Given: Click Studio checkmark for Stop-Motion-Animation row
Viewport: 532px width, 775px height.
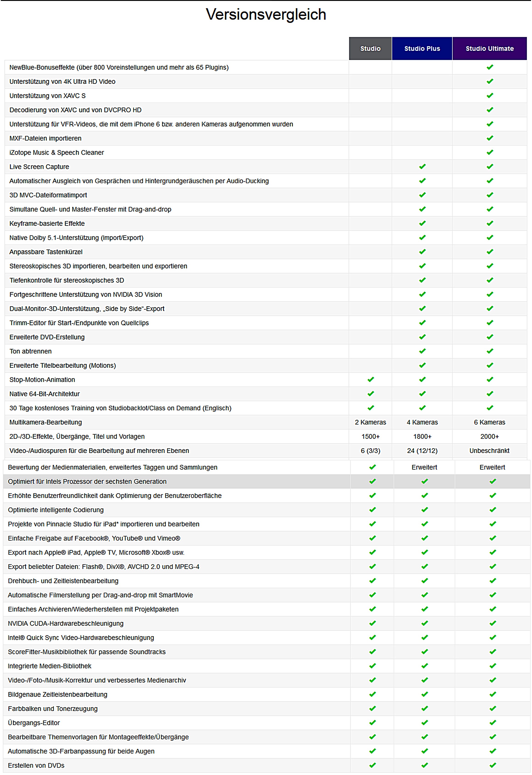Looking at the screenshot, I should click(371, 380).
